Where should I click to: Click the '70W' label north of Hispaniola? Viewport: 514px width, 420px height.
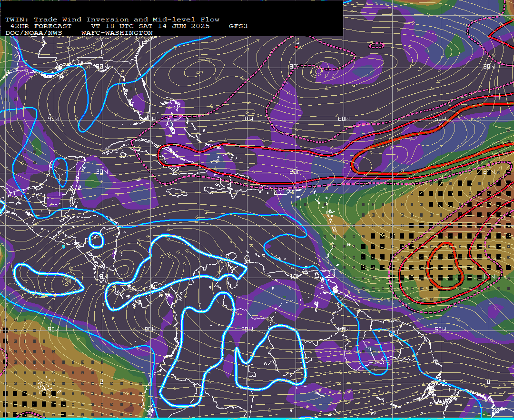[247, 119]
